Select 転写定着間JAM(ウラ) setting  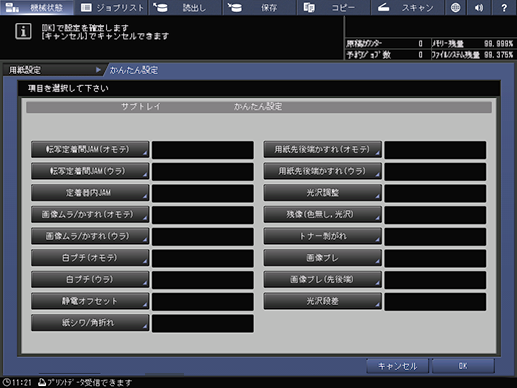pyautogui.click(x=90, y=171)
